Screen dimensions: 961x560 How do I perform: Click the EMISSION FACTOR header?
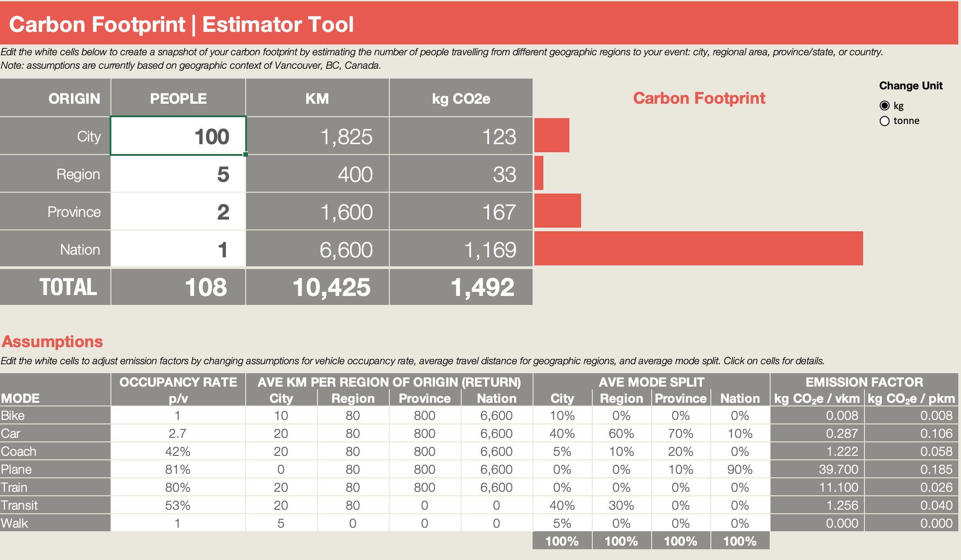[x=864, y=382]
